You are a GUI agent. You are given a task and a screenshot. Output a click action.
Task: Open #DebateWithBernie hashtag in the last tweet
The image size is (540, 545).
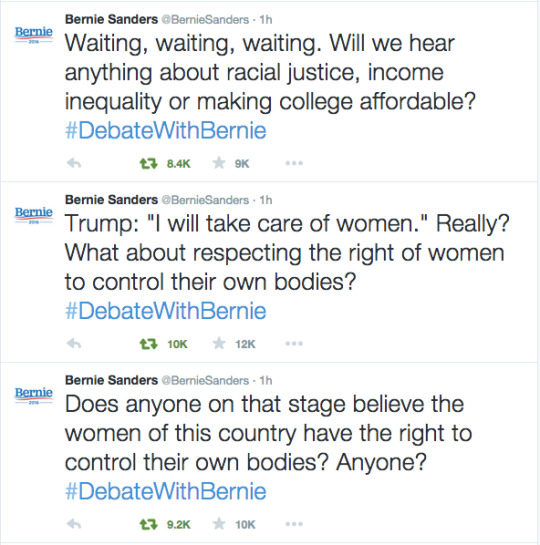click(x=166, y=491)
